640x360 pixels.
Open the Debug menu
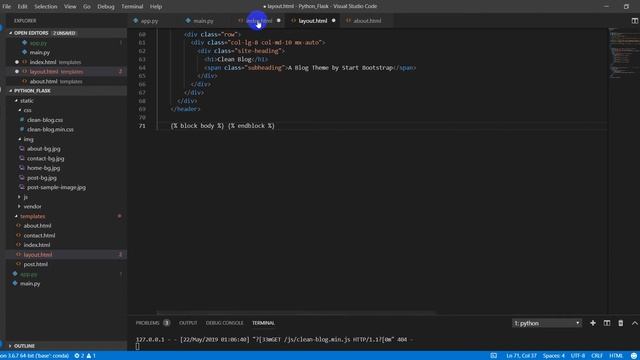pos(106,7)
